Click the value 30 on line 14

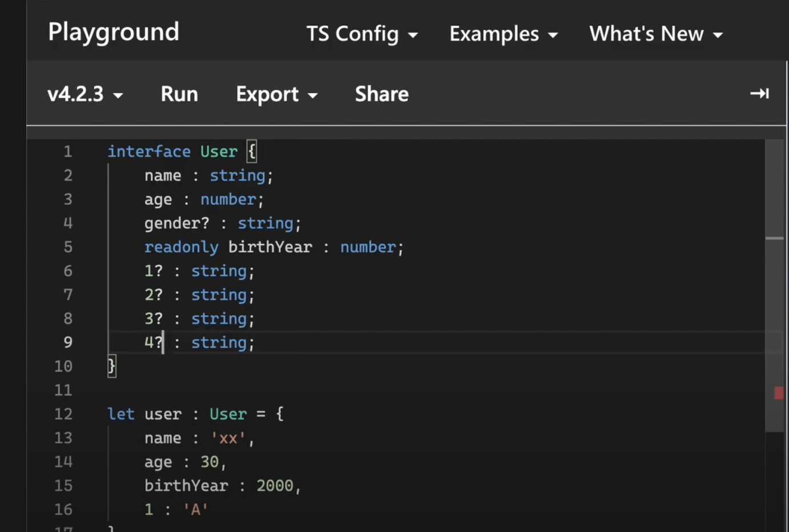[210, 462]
